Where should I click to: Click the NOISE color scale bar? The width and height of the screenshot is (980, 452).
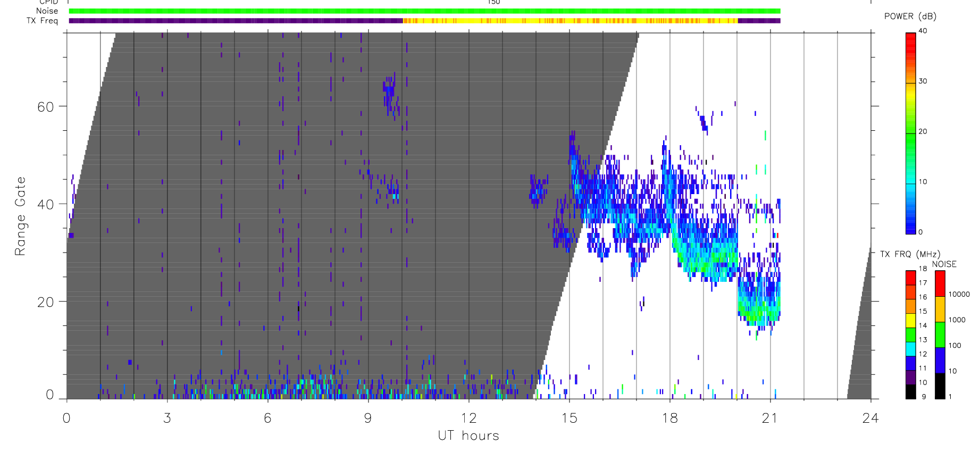[x=940, y=334]
